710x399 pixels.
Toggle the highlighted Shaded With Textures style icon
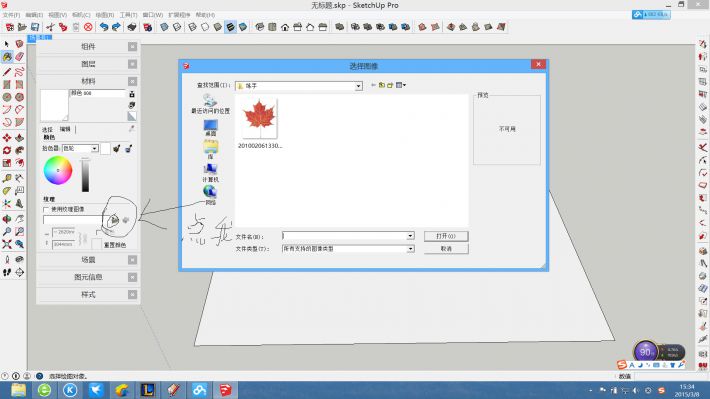tap(230, 27)
